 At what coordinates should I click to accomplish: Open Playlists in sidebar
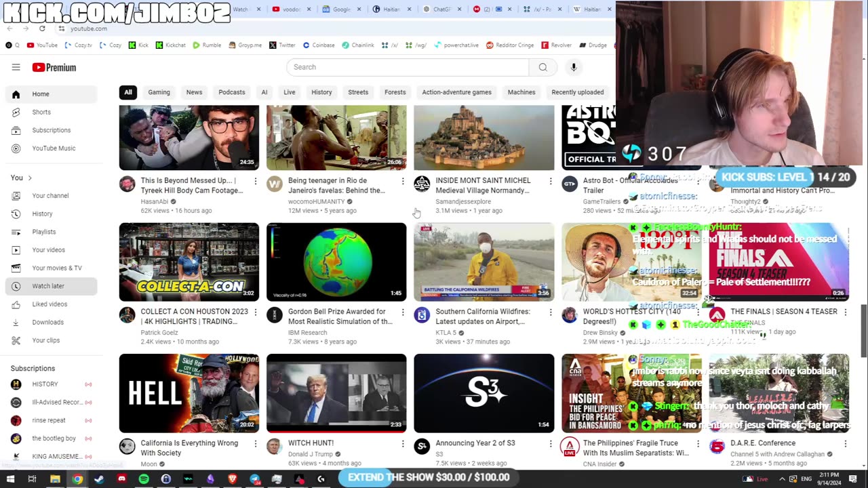coord(51,232)
